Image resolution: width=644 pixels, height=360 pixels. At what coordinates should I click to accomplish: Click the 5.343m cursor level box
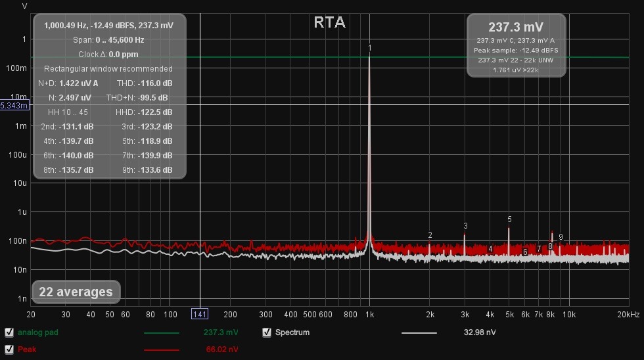(x=14, y=106)
